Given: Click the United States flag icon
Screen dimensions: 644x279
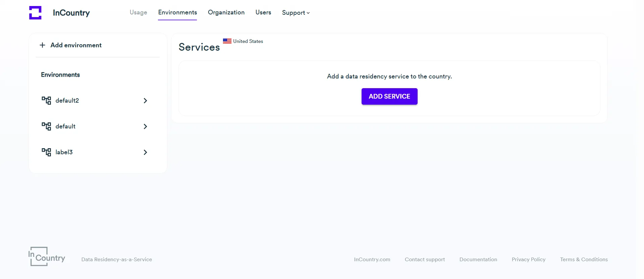Looking at the screenshot, I should 227,41.
